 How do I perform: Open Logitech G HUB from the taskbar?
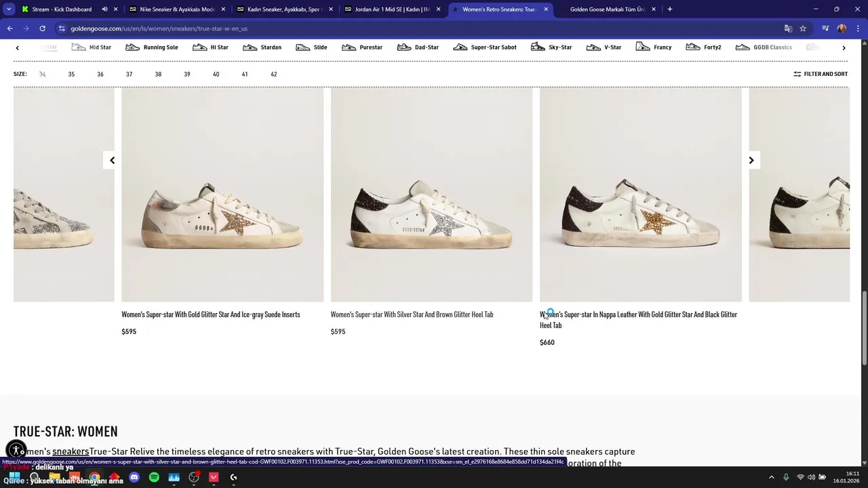[x=233, y=477]
